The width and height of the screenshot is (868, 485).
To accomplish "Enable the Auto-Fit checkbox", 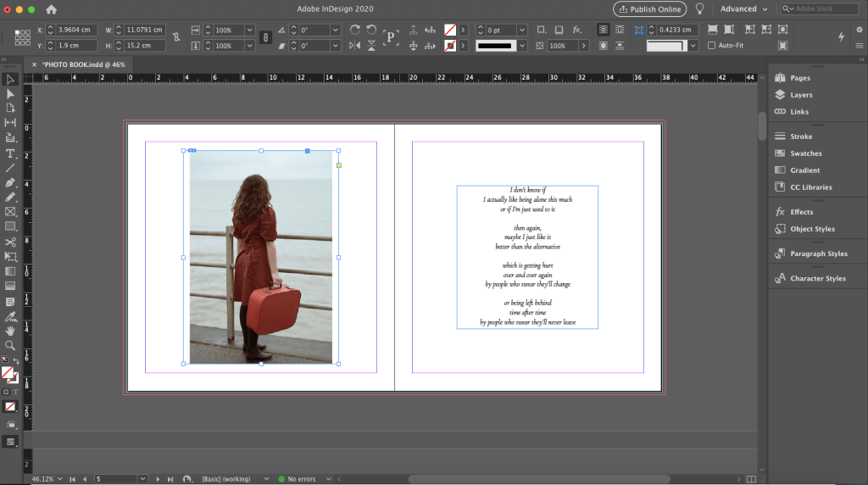I will coord(712,46).
